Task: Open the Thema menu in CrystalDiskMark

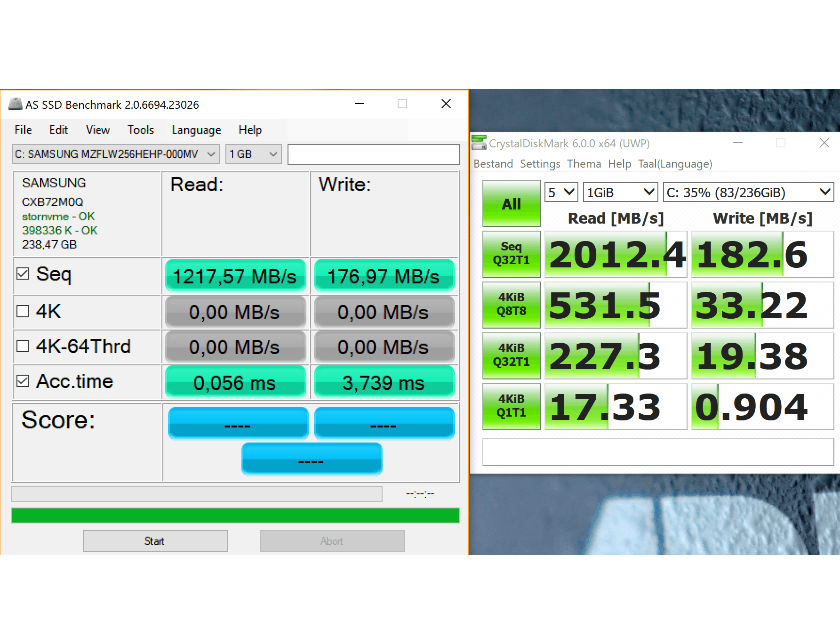Action: pyautogui.click(x=584, y=164)
